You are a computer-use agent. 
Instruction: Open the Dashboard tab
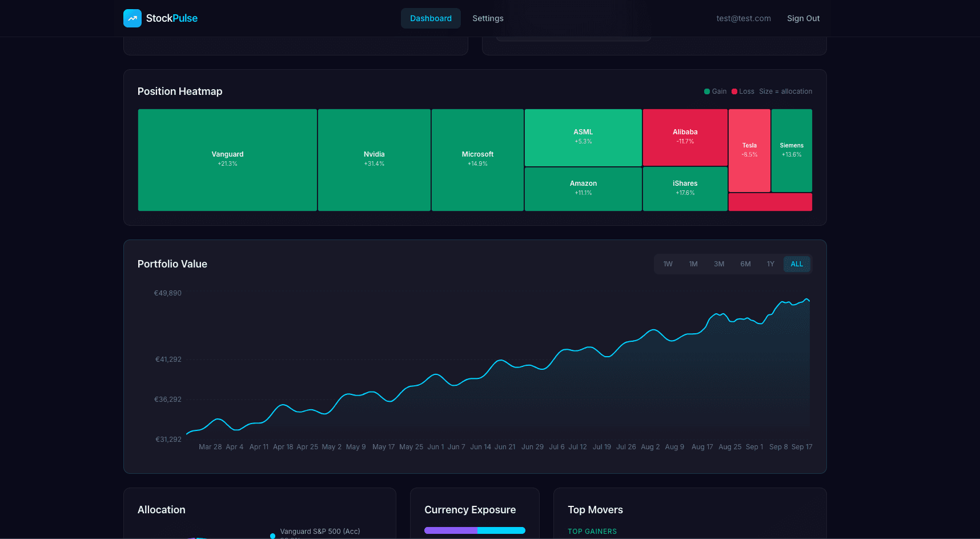click(x=431, y=18)
